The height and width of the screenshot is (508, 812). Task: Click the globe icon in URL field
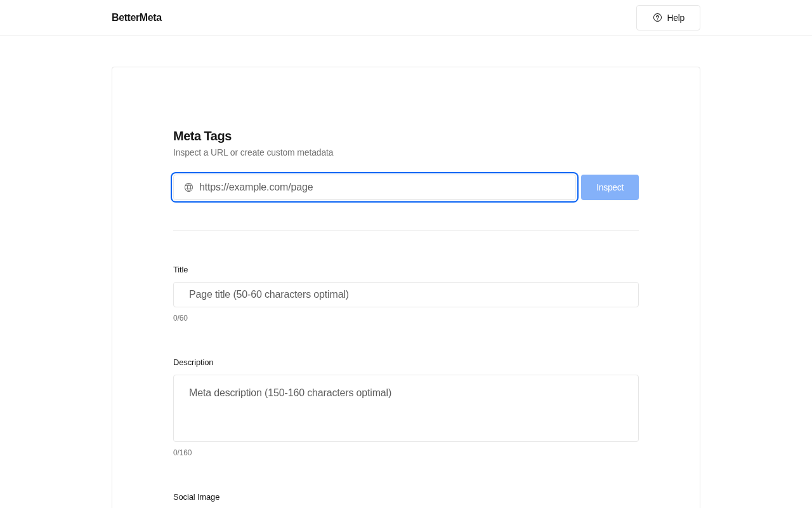point(188,187)
